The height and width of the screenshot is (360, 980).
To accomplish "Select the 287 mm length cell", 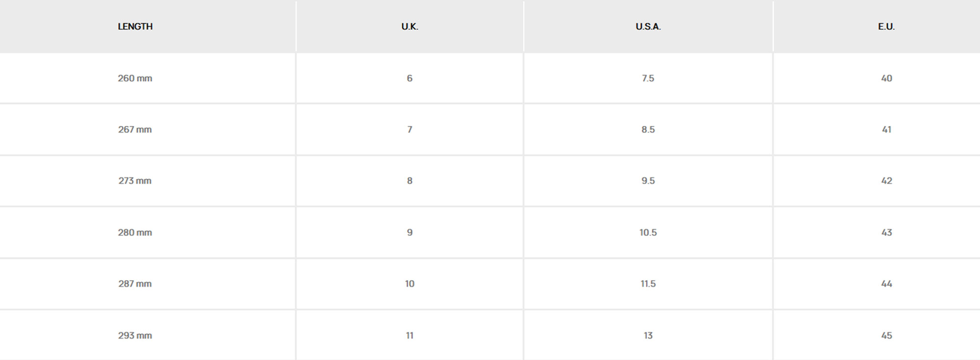I will 135,283.
